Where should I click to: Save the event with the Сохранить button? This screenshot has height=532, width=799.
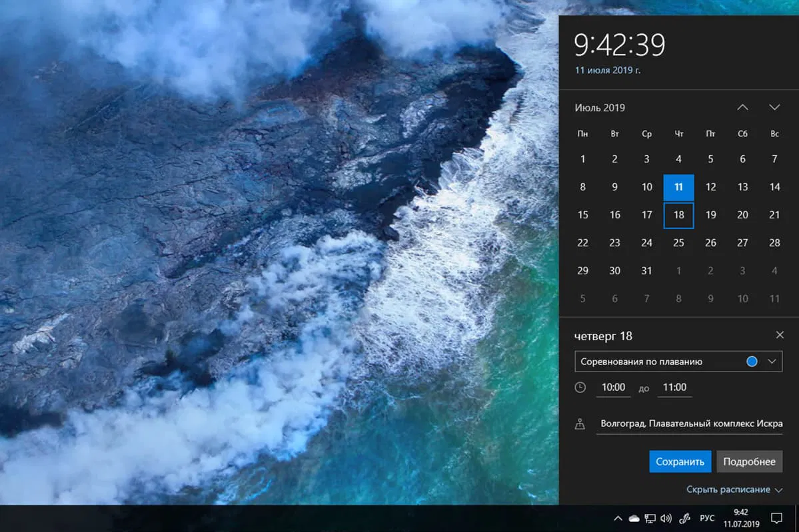(x=680, y=461)
